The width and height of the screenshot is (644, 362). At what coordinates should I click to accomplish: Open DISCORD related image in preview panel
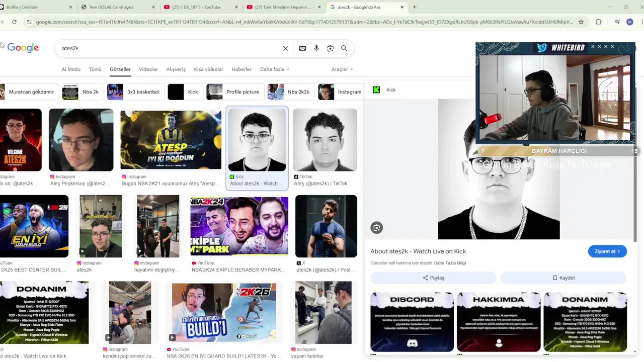[412, 322]
